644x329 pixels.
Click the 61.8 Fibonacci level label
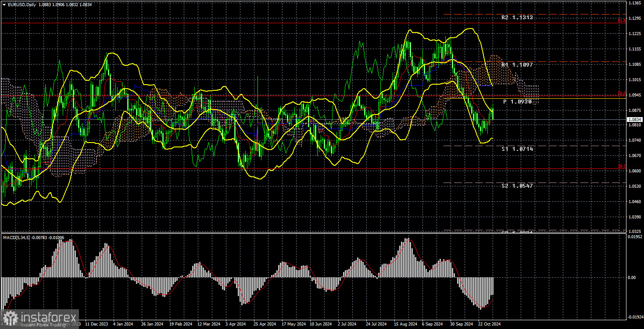(x=622, y=21)
